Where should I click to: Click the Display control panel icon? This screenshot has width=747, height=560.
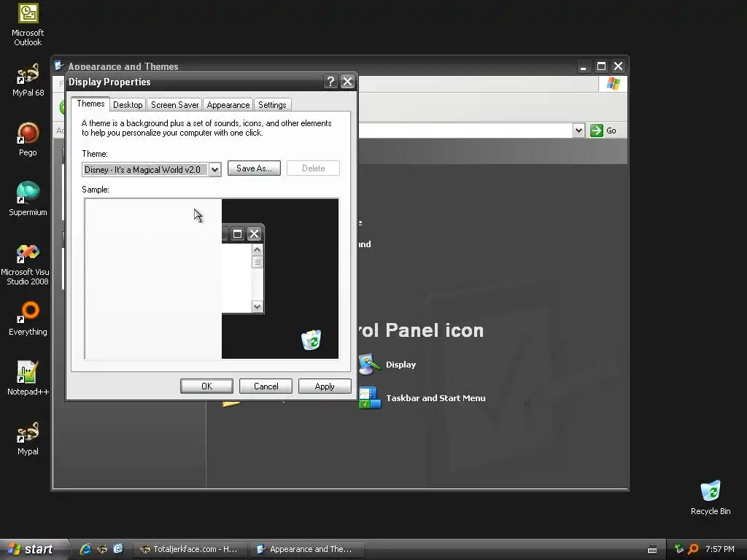click(370, 365)
